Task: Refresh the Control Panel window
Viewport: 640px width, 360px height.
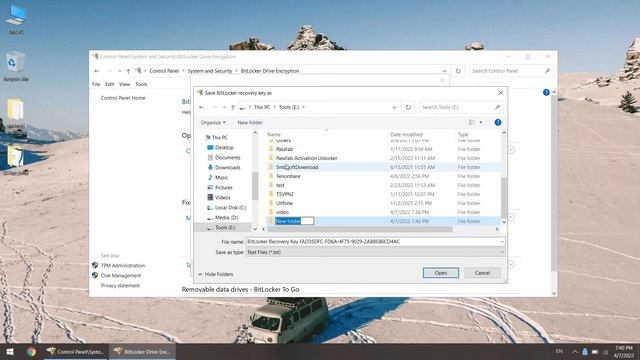Action: (458, 71)
